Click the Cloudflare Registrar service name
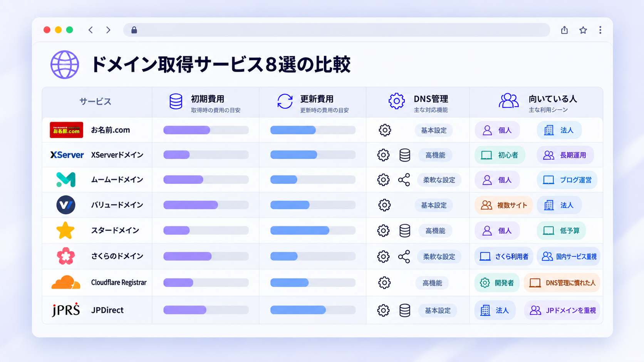The width and height of the screenshot is (644, 362). tap(119, 282)
